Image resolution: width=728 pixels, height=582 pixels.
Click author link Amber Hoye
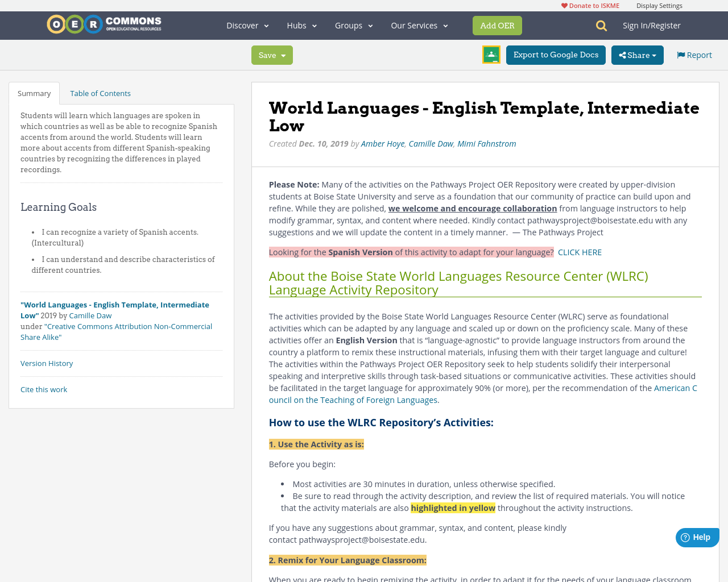coord(382,143)
